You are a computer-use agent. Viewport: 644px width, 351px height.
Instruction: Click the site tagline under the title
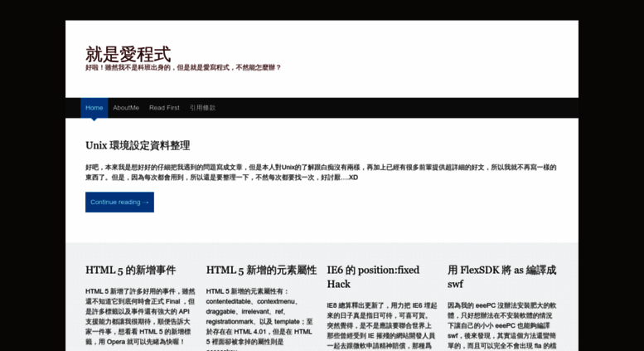(x=183, y=67)
